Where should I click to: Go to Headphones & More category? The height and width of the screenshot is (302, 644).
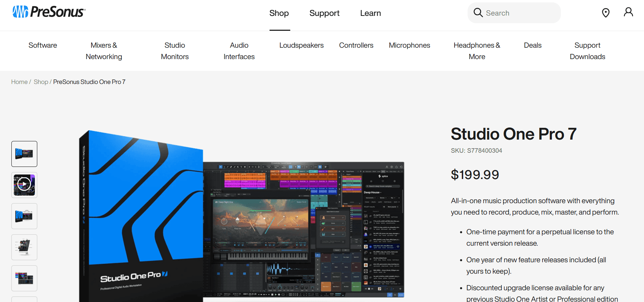pyautogui.click(x=477, y=51)
